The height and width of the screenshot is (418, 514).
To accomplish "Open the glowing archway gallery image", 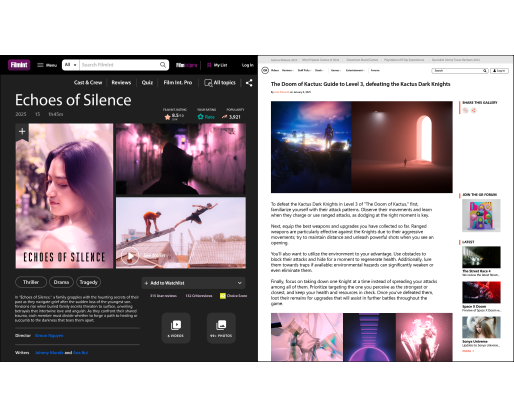I will [x=402, y=147].
